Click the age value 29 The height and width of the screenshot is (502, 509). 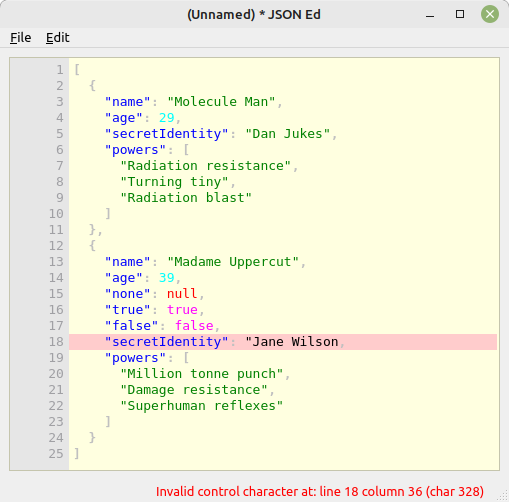click(167, 118)
